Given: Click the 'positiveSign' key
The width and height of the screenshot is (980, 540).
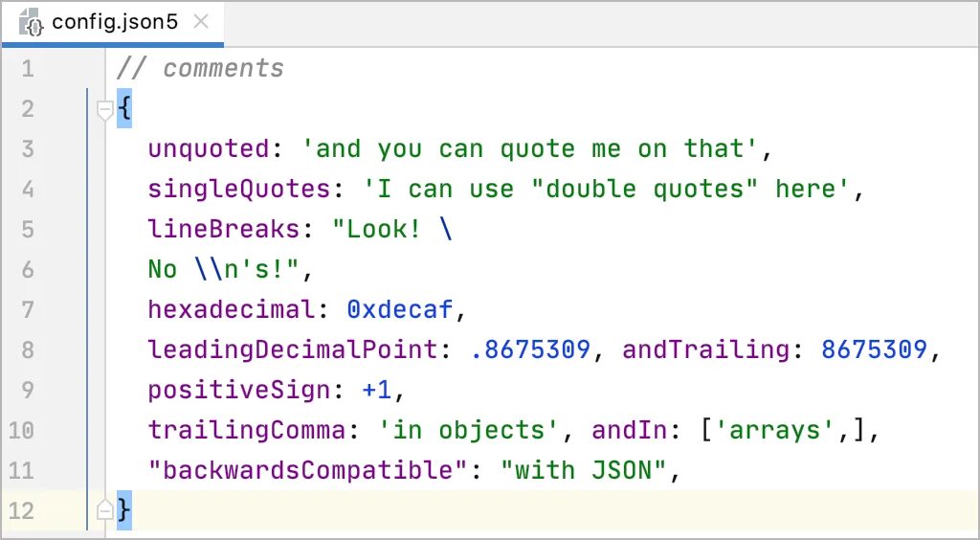Looking at the screenshot, I should [x=239, y=390].
